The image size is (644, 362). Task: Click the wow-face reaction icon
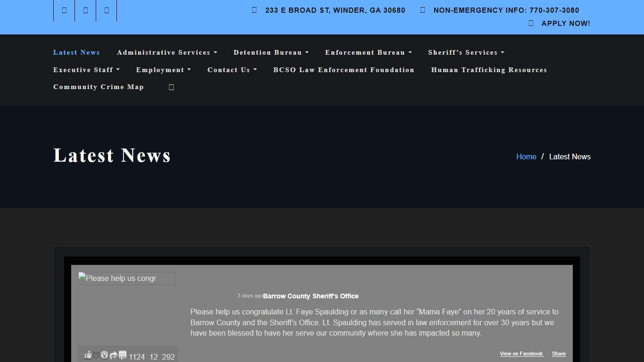pyautogui.click(x=104, y=355)
